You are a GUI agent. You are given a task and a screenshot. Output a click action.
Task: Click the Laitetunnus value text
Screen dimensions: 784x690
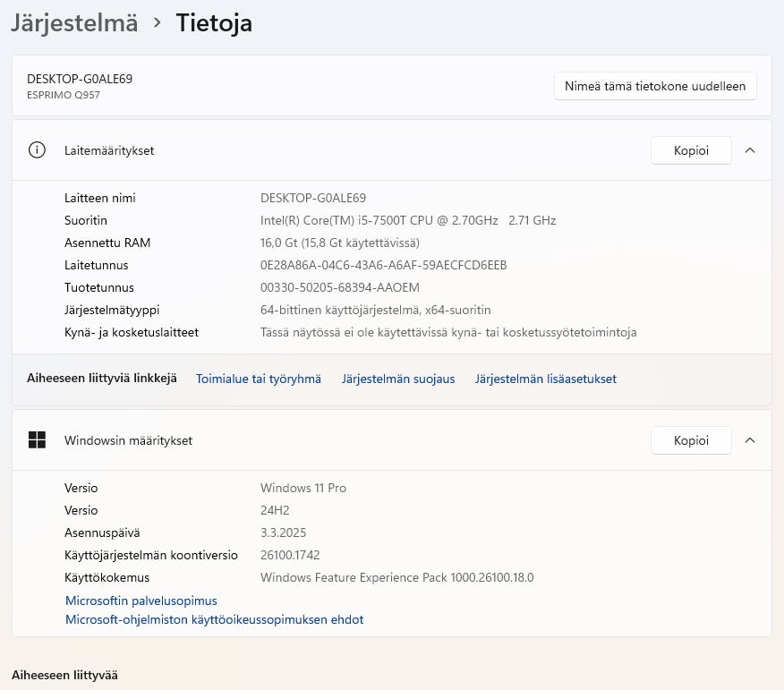pyautogui.click(x=383, y=265)
